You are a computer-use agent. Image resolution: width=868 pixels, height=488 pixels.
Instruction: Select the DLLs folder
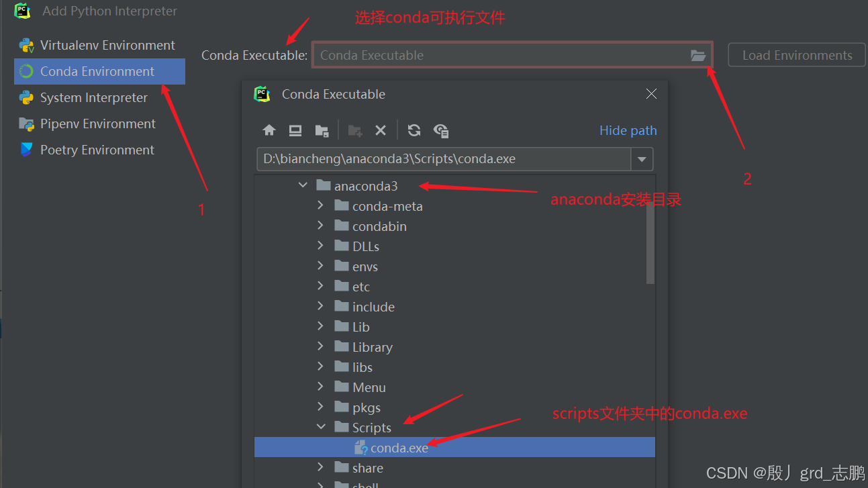[x=366, y=246]
